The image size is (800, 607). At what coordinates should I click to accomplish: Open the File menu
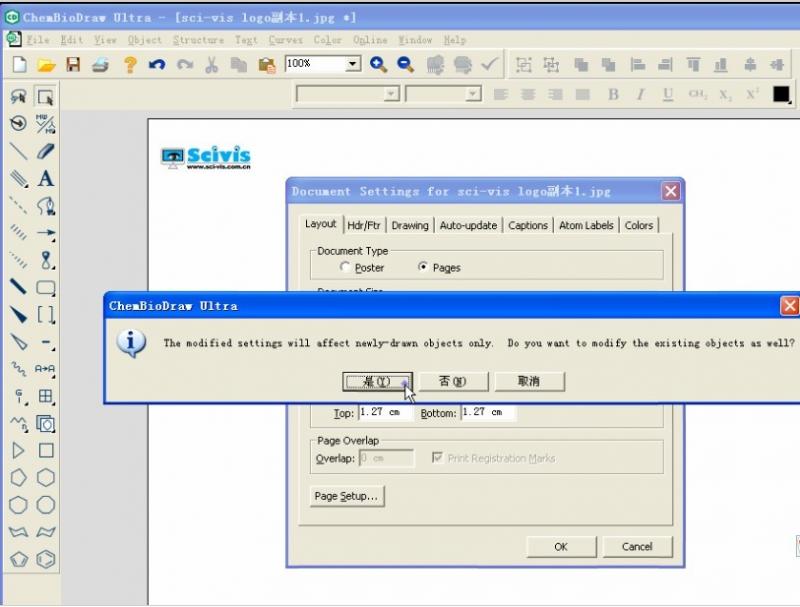(38, 40)
